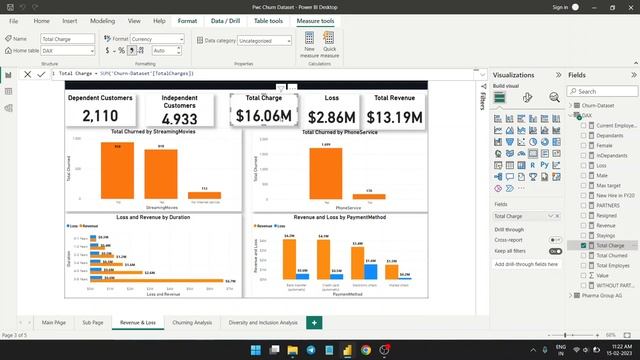Open the File menu
640x360 pixels.
click(x=13, y=21)
